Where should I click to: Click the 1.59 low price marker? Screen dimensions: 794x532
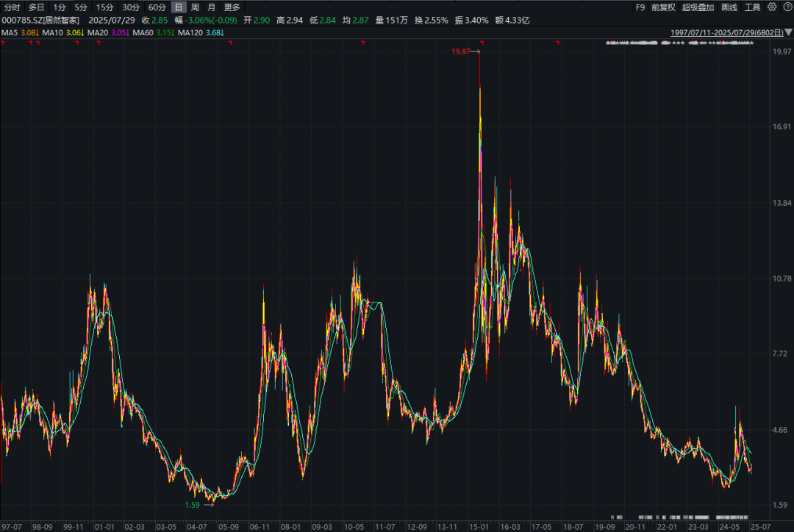193,505
